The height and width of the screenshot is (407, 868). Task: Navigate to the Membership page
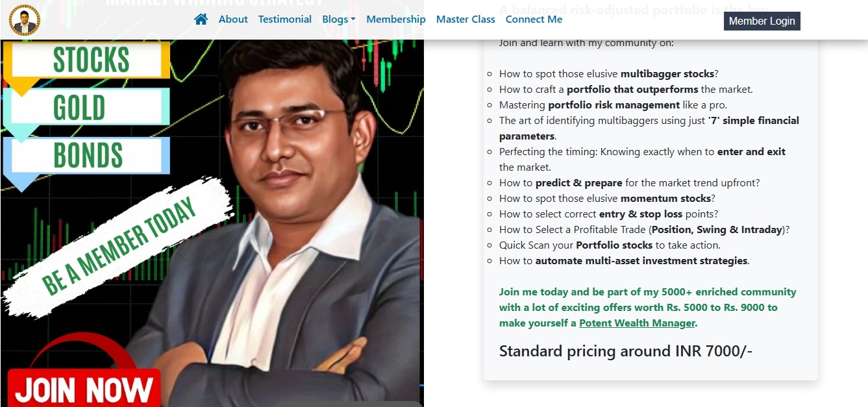tap(396, 19)
